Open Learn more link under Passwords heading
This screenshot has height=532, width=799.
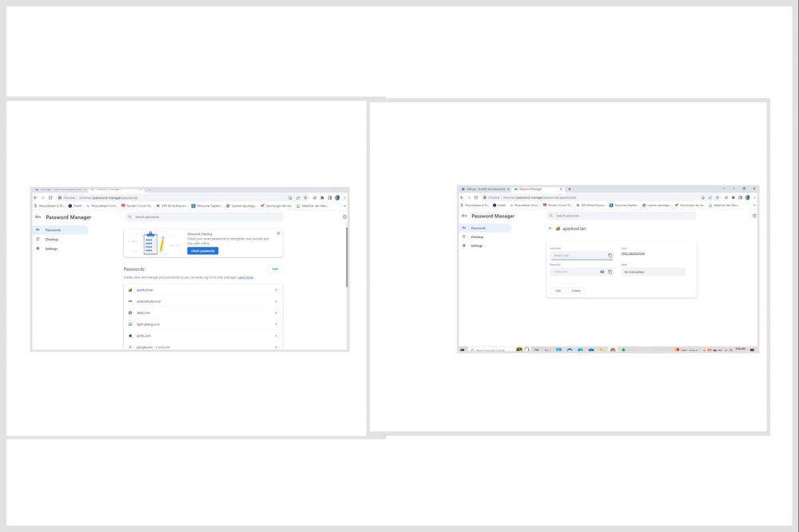click(x=245, y=278)
